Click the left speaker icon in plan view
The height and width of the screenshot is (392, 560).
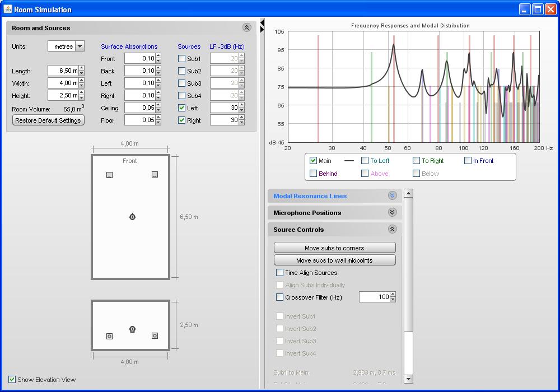[x=109, y=175]
